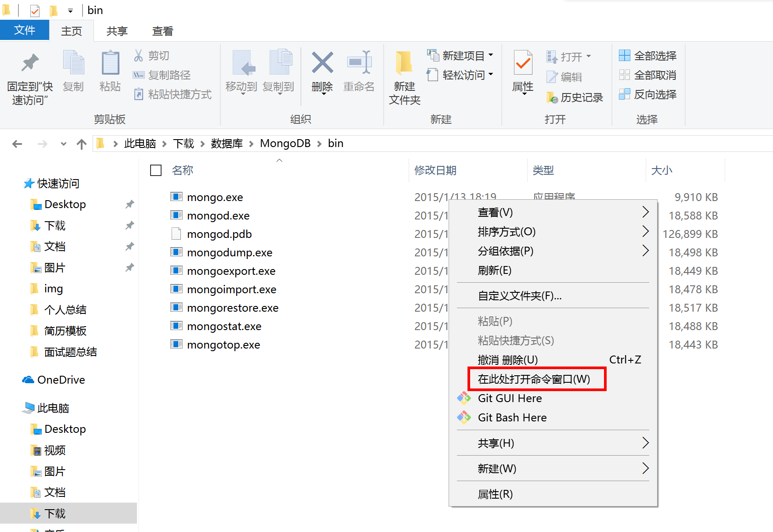773x532 pixels.
Task: Click the Git Bash Here icon
Action: pos(464,417)
